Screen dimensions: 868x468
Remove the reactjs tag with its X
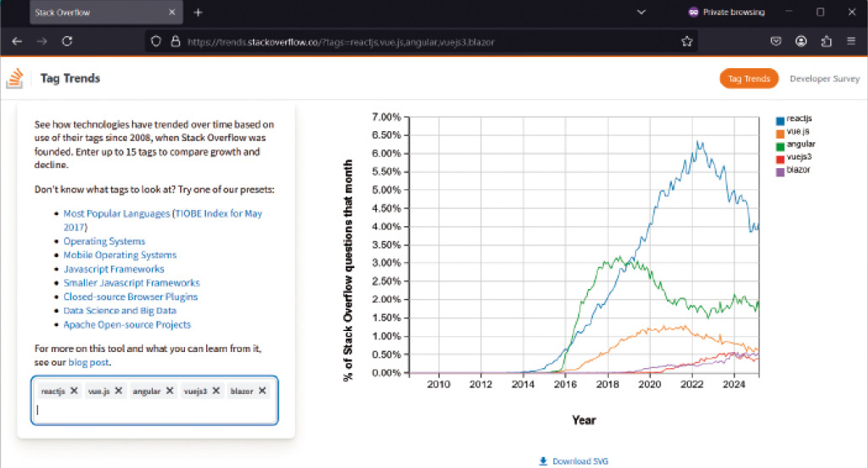tap(74, 391)
